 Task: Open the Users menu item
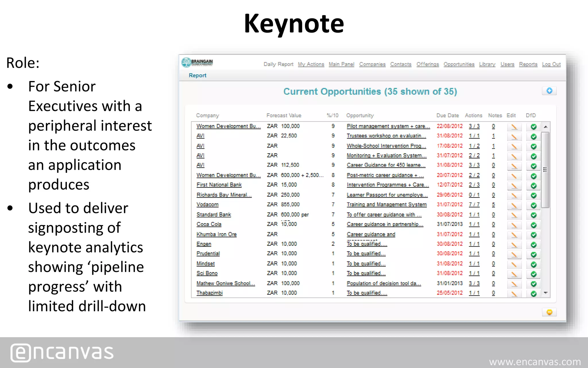click(x=507, y=64)
